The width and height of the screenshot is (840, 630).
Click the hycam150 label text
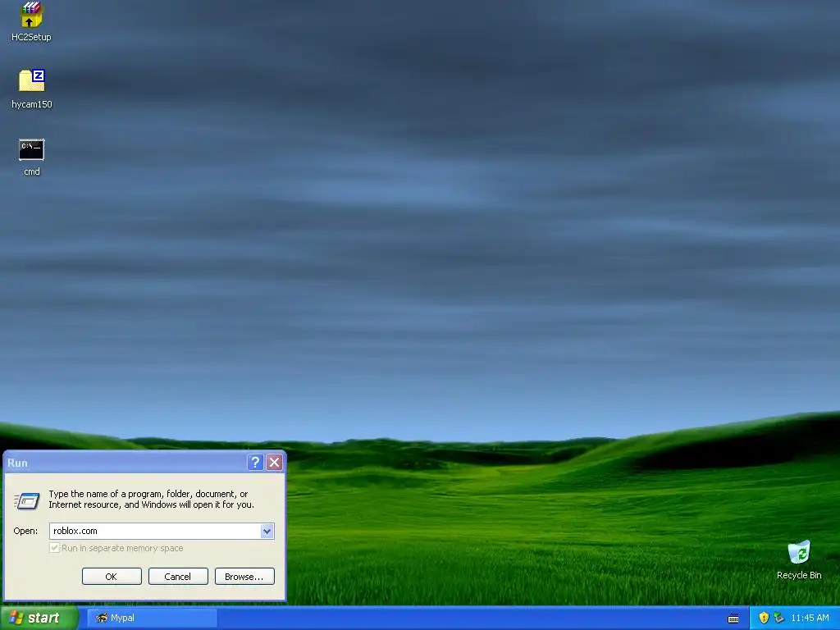pos(32,104)
